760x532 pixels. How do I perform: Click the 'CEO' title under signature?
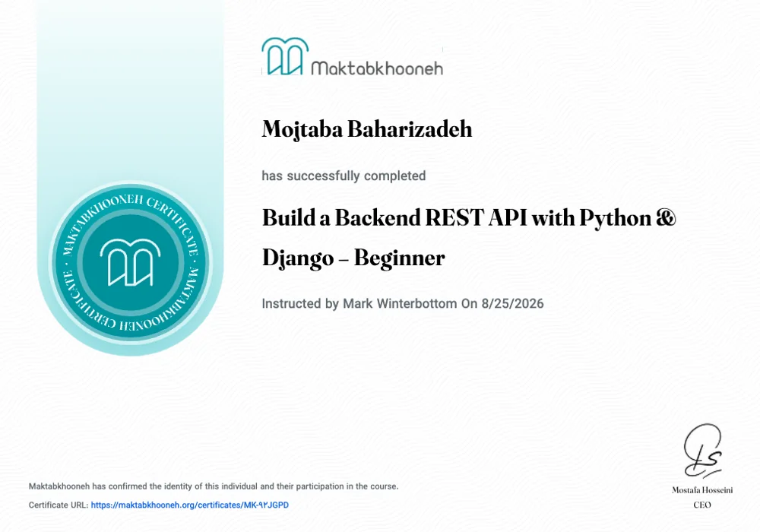[x=702, y=505]
